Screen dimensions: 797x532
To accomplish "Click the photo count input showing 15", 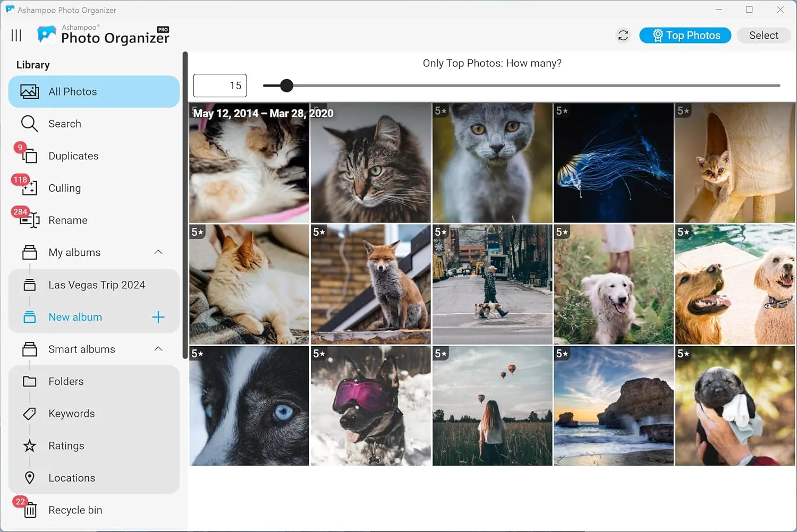I will click(x=219, y=85).
